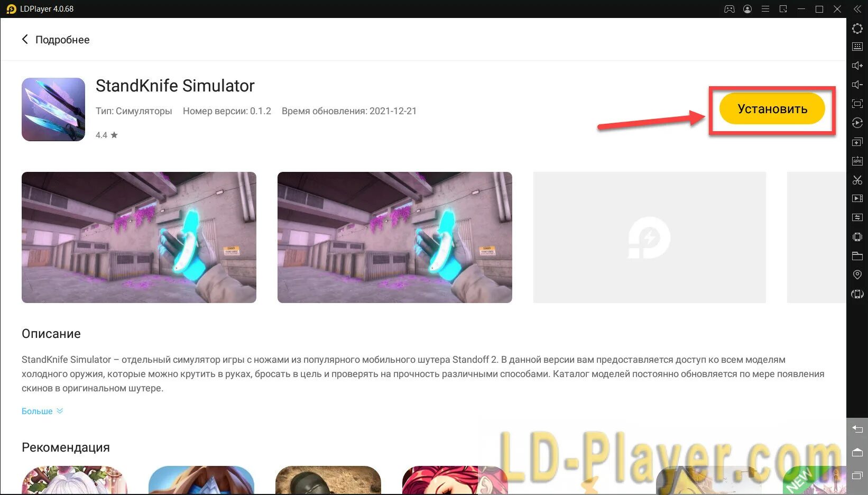Click the shake device icon
The image size is (868, 495).
(857, 236)
